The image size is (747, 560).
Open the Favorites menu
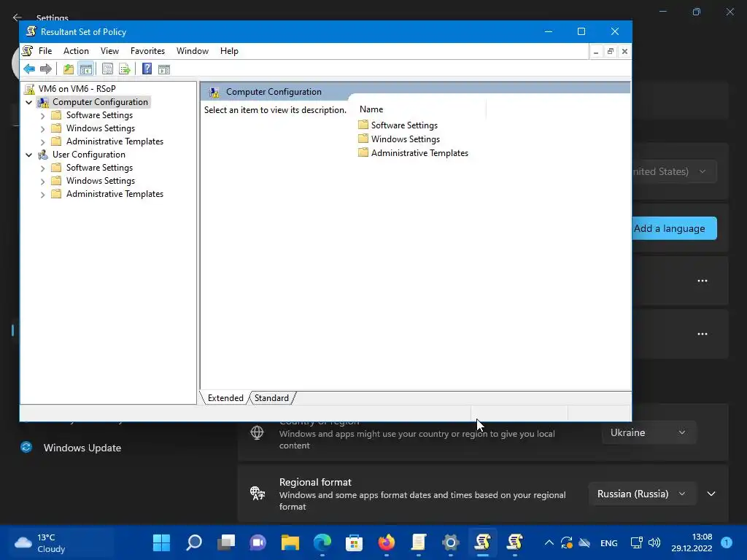pos(147,51)
